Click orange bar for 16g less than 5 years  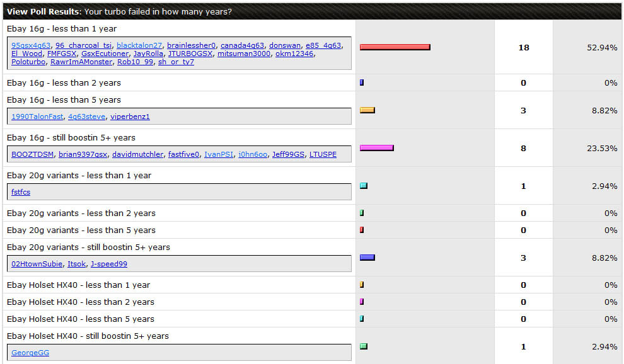(x=367, y=110)
